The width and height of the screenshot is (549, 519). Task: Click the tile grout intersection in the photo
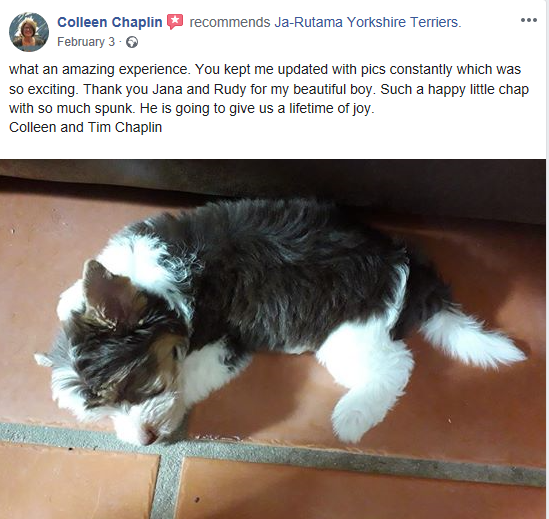pyautogui.click(x=170, y=452)
